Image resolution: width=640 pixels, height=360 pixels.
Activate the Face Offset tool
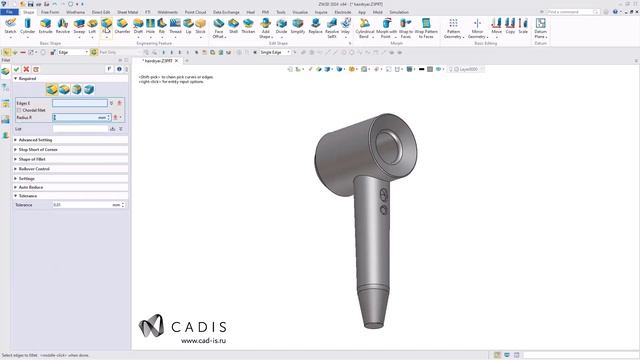(219, 29)
